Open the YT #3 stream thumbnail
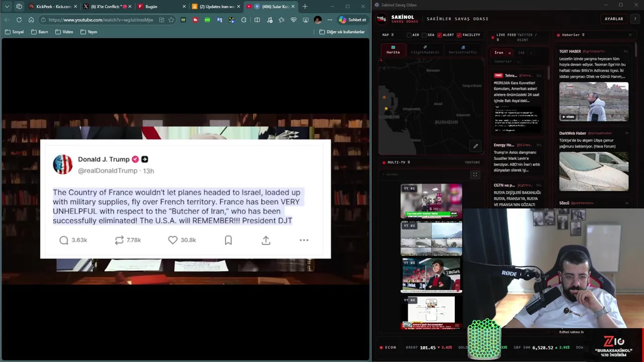The width and height of the screenshot is (644, 362). click(431, 276)
